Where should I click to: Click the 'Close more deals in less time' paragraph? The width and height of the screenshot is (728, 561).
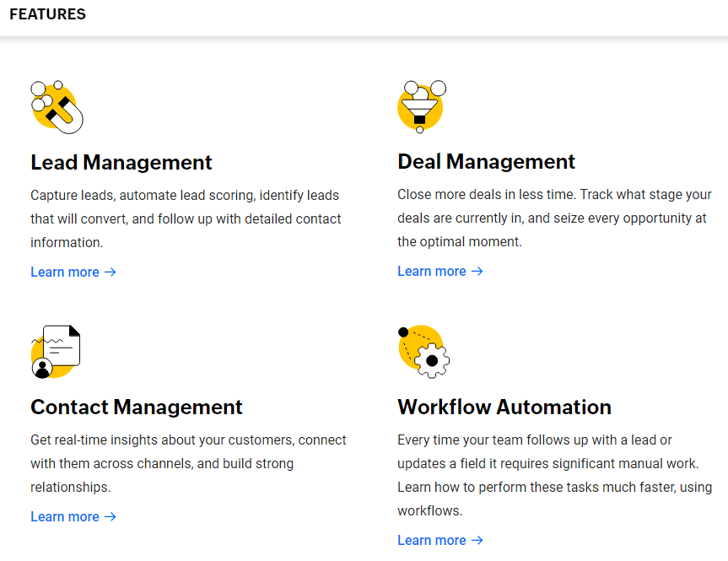pos(554,218)
